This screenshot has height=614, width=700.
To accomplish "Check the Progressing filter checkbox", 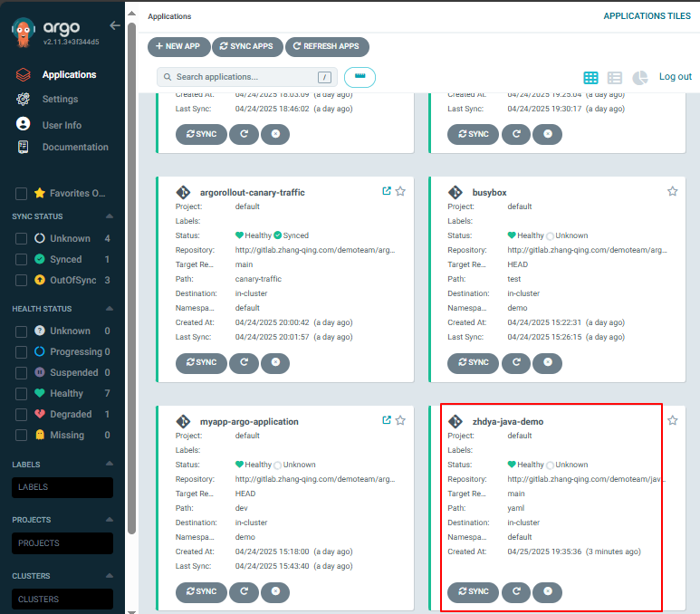I will pyautogui.click(x=21, y=352).
